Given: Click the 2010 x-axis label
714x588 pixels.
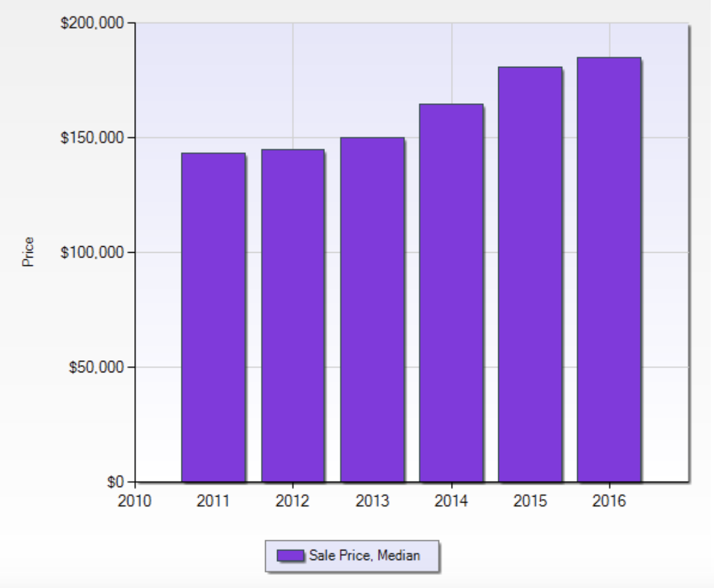Looking at the screenshot, I should pyautogui.click(x=134, y=501).
